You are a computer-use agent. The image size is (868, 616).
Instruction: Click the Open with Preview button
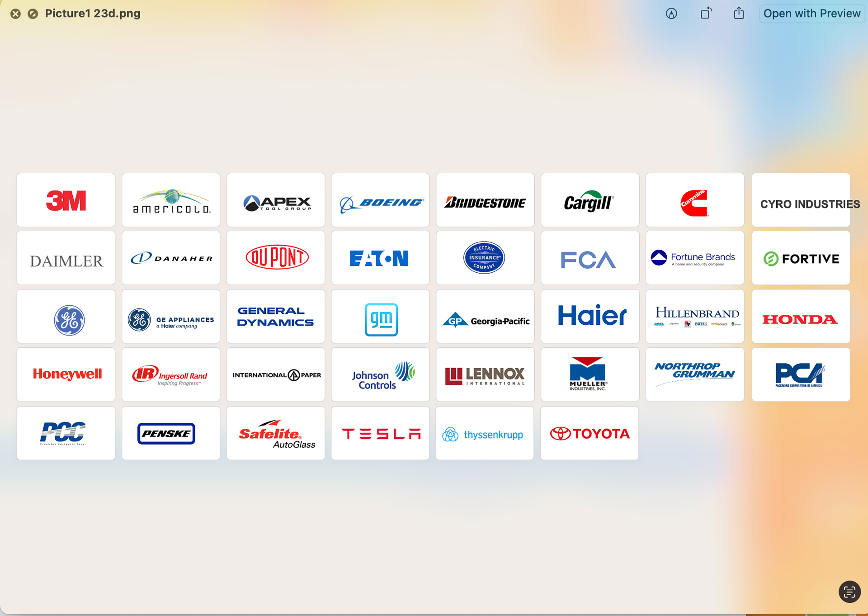point(811,14)
